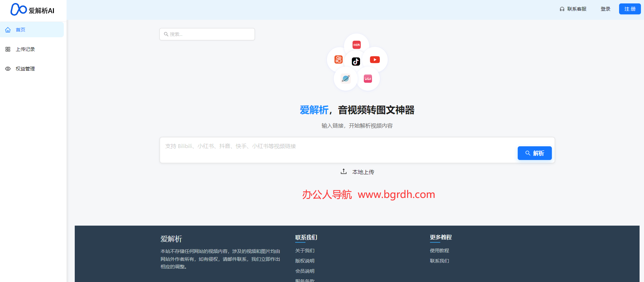644x282 pixels.
Task: Click the 爱解析AI logo
Action: pyautogui.click(x=32, y=10)
